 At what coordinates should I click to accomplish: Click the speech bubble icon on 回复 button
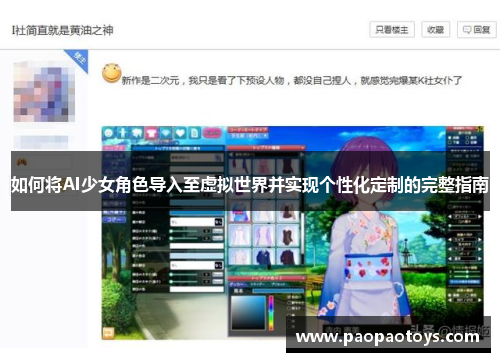(x=467, y=30)
